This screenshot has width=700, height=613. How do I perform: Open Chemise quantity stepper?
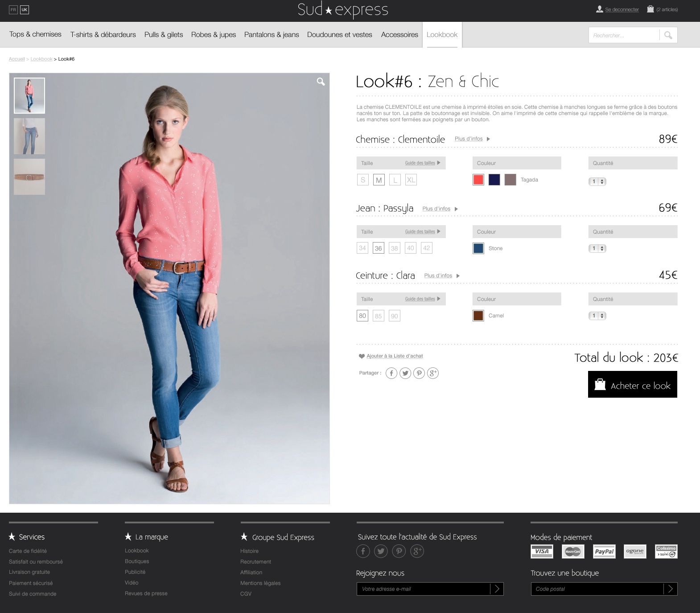tap(597, 181)
